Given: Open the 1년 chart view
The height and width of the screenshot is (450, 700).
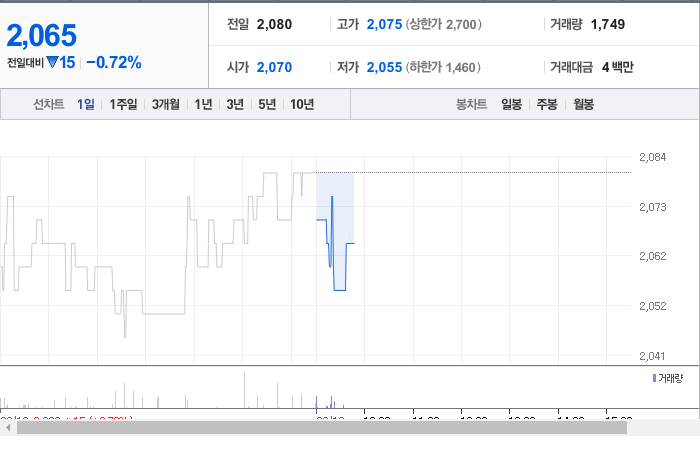Looking at the screenshot, I should (x=203, y=104).
